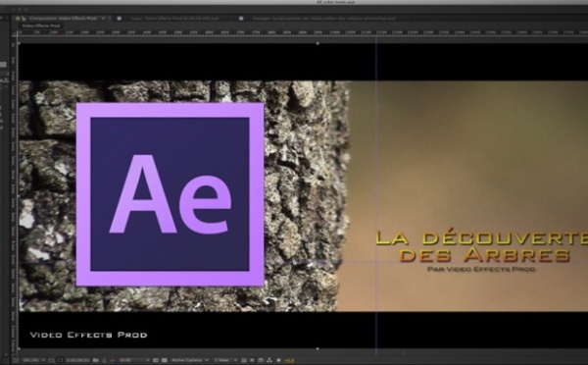Open grid and guide options icon
Image resolution: width=588 pixels, height=365 pixels.
[x=51, y=360]
